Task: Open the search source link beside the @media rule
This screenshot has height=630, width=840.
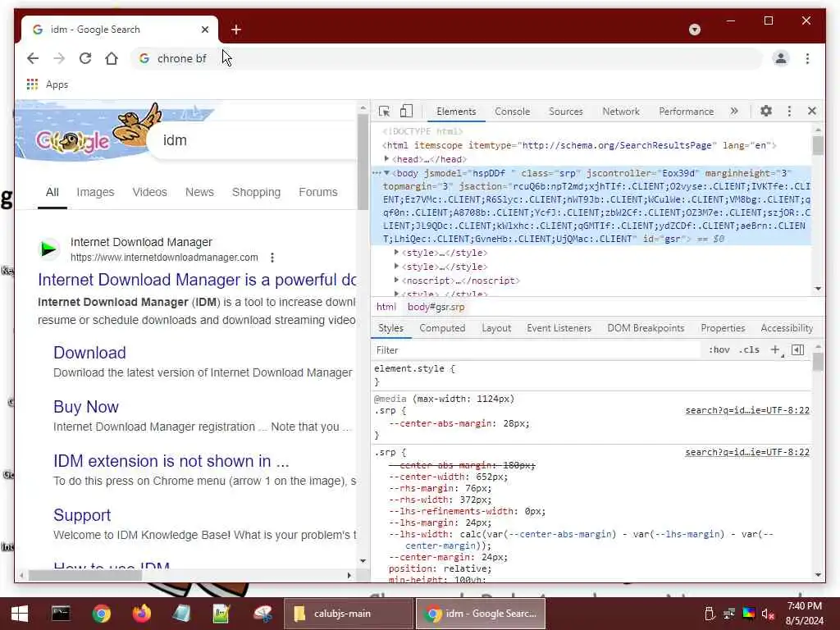Action: (746, 410)
